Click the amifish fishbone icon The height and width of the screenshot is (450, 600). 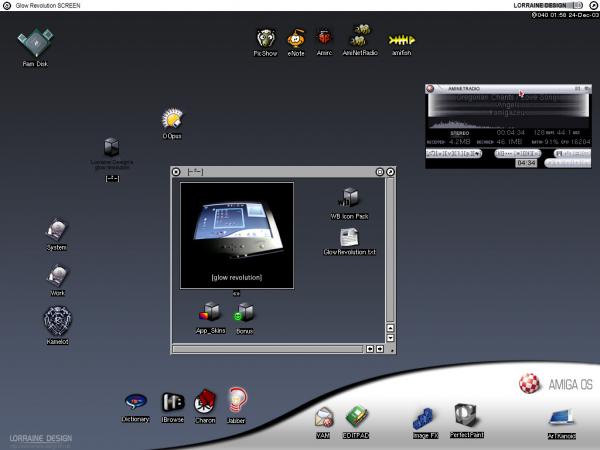point(401,40)
